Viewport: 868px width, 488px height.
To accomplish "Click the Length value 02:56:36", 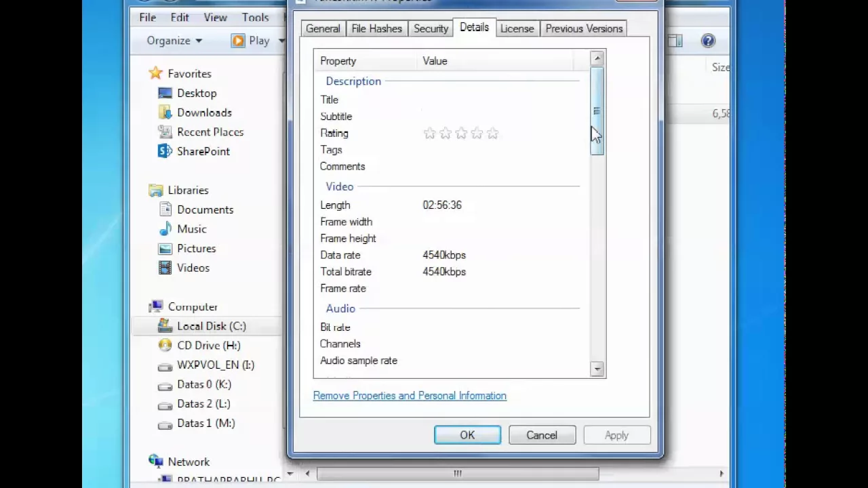I will (x=442, y=205).
